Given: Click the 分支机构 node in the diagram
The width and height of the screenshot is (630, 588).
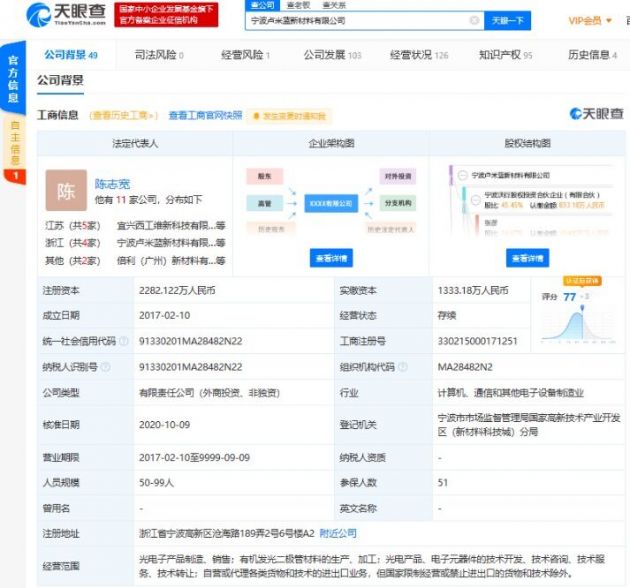Looking at the screenshot, I should coord(398,203).
